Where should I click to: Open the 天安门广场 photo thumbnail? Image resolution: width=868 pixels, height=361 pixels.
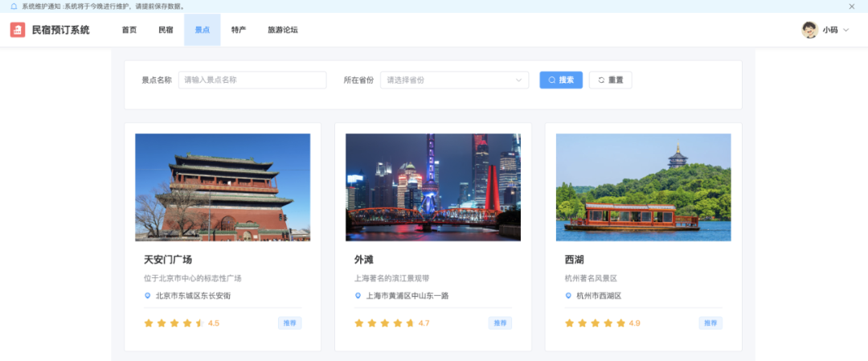coord(223,187)
